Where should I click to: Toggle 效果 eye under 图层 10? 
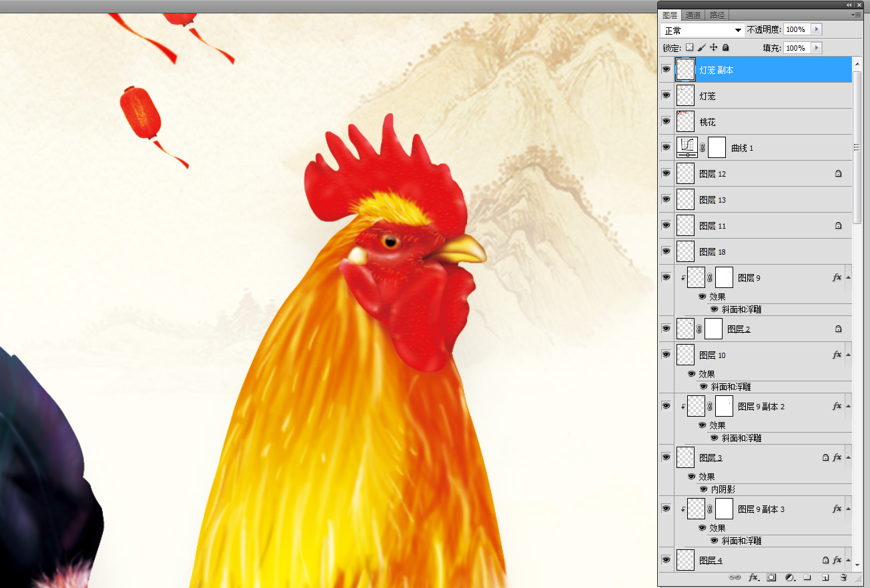click(x=691, y=374)
